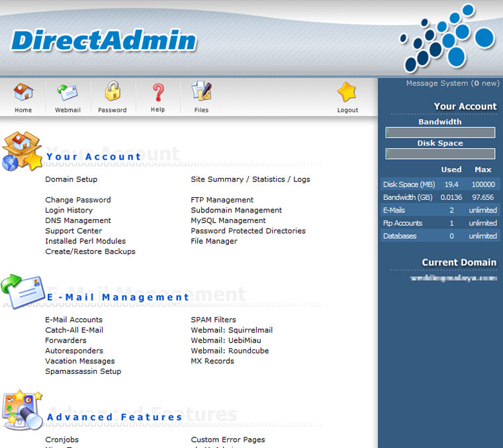Image resolution: width=503 pixels, height=448 pixels.
Task: Show Installed Perl Modules
Action: point(85,241)
